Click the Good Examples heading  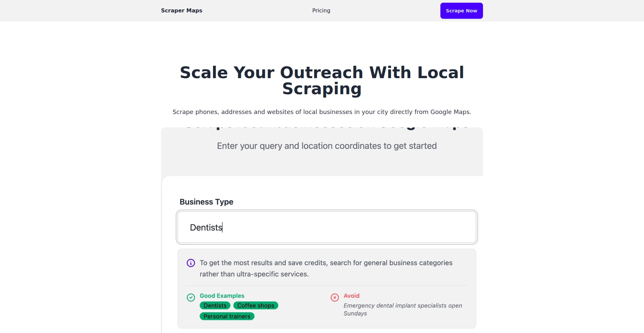[222, 296]
